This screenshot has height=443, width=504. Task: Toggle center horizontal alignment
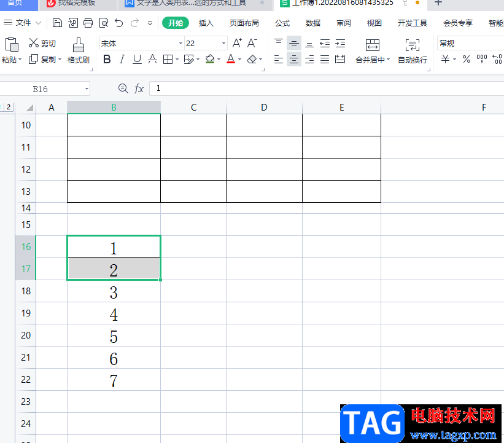pyautogui.click(x=294, y=59)
